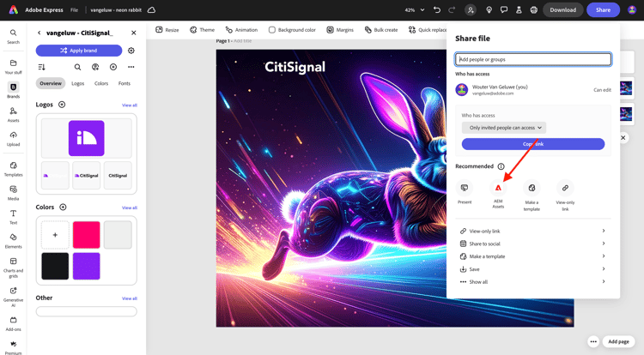Open Assets in the left sidebar
This screenshot has width=644, height=355.
coord(13,114)
